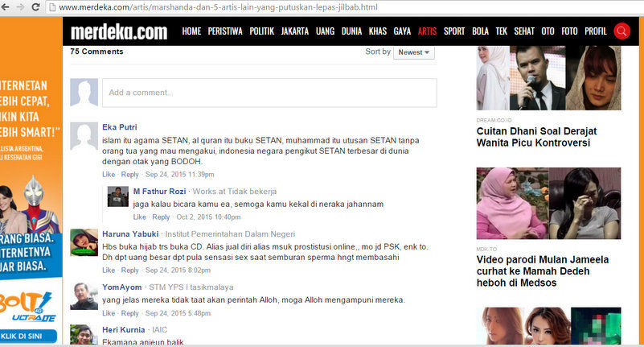The image size is (644, 347).
Task: Open Eka Putri's profile name link
Action: click(x=120, y=127)
